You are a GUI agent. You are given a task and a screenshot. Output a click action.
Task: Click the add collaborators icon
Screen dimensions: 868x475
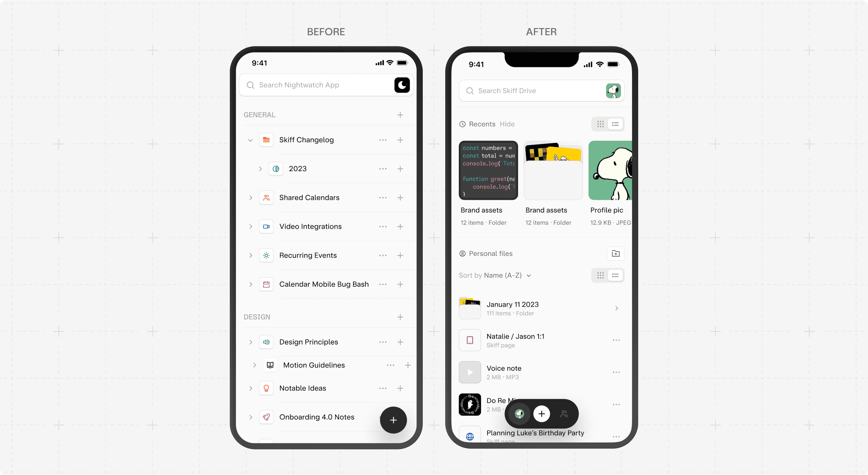click(x=564, y=413)
